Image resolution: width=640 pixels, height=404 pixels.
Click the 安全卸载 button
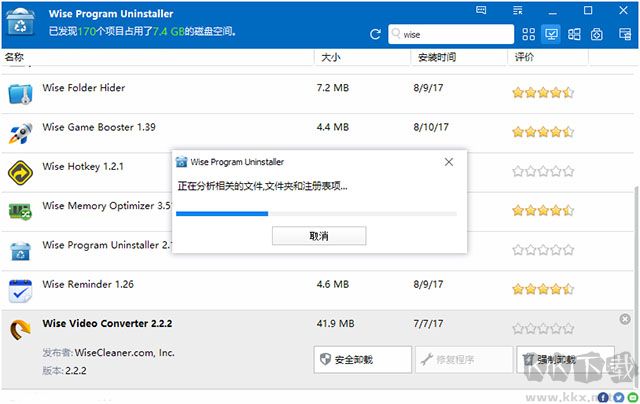362,360
